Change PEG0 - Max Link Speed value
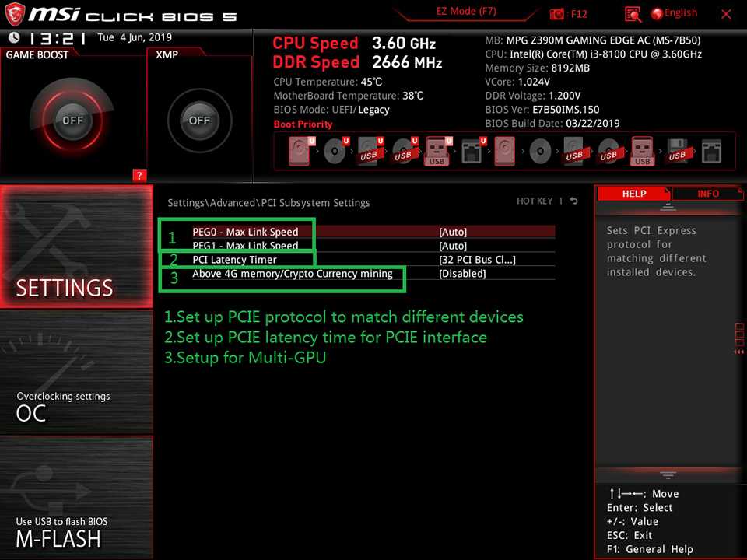 click(x=453, y=232)
